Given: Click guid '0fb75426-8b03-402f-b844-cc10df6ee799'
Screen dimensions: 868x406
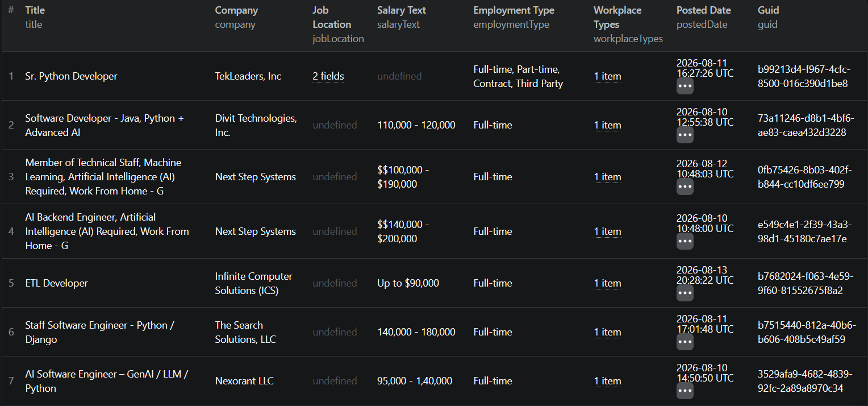Looking at the screenshot, I should coord(804,177).
